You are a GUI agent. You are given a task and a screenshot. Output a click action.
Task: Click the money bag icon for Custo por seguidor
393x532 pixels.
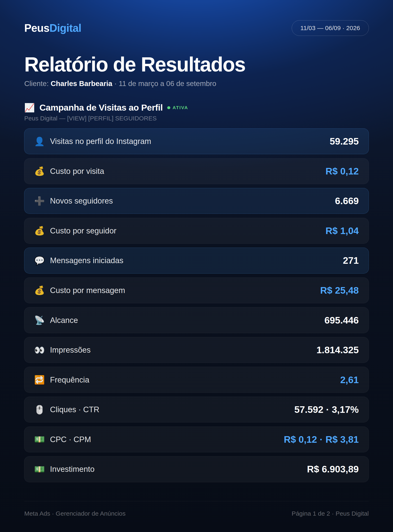[x=40, y=231]
